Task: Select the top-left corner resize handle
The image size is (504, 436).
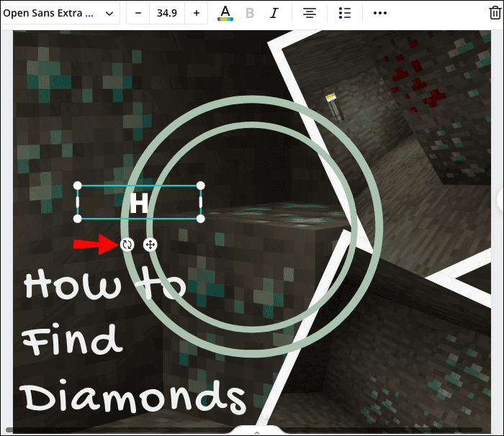Action: 78,186
